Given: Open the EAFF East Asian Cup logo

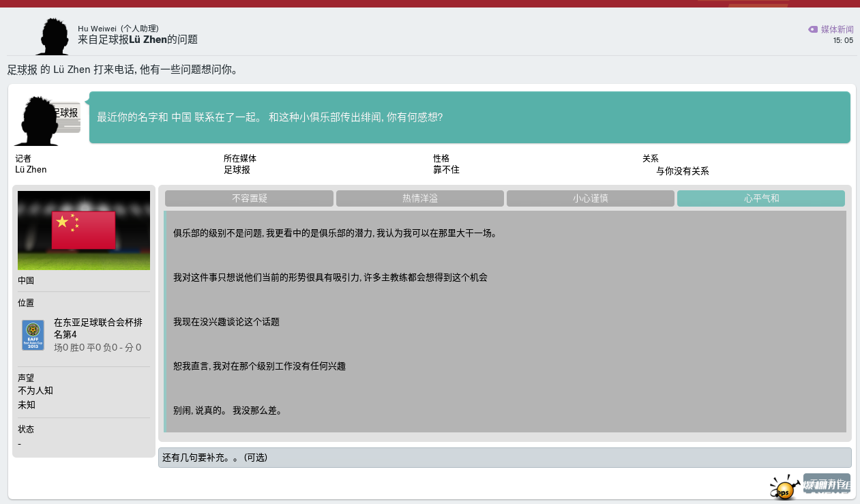Looking at the screenshot, I should pyautogui.click(x=33, y=335).
